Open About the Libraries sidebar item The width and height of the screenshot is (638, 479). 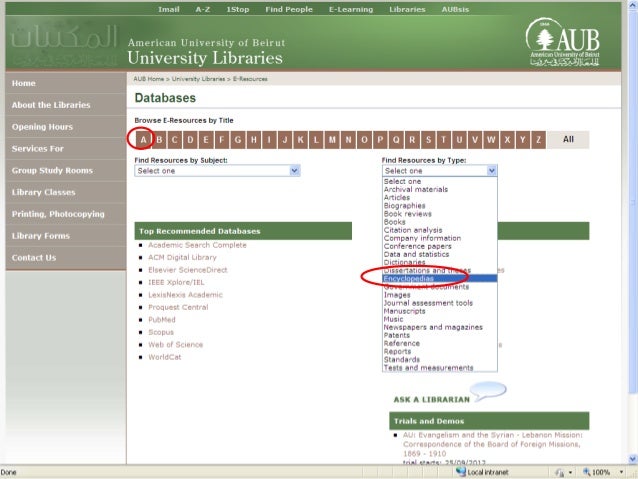(66, 105)
